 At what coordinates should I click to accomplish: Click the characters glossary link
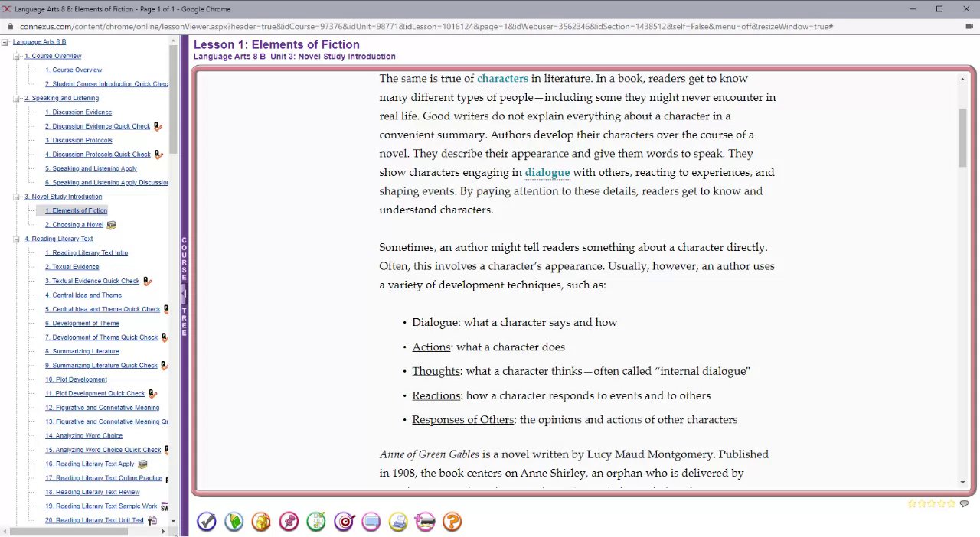click(x=502, y=79)
